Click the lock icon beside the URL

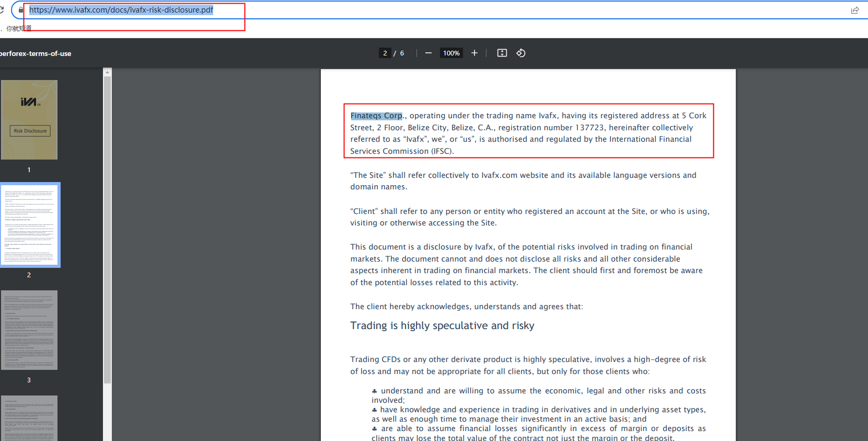click(21, 10)
